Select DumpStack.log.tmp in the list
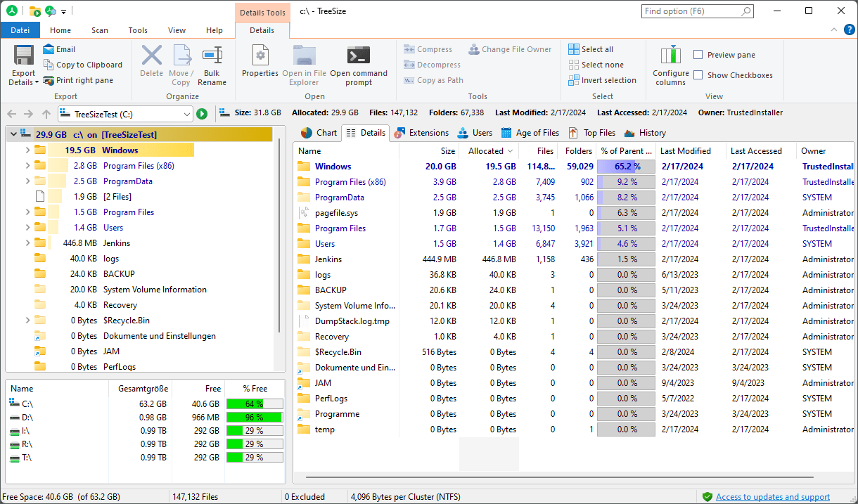Viewport: 858px width, 504px height. click(574, 321)
